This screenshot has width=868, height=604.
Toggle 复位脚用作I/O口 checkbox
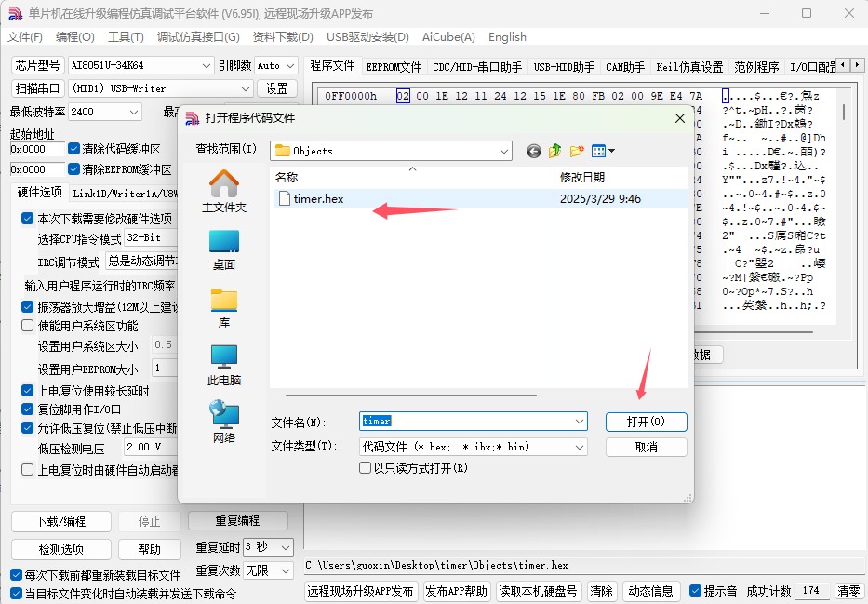pyautogui.click(x=28, y=409)
